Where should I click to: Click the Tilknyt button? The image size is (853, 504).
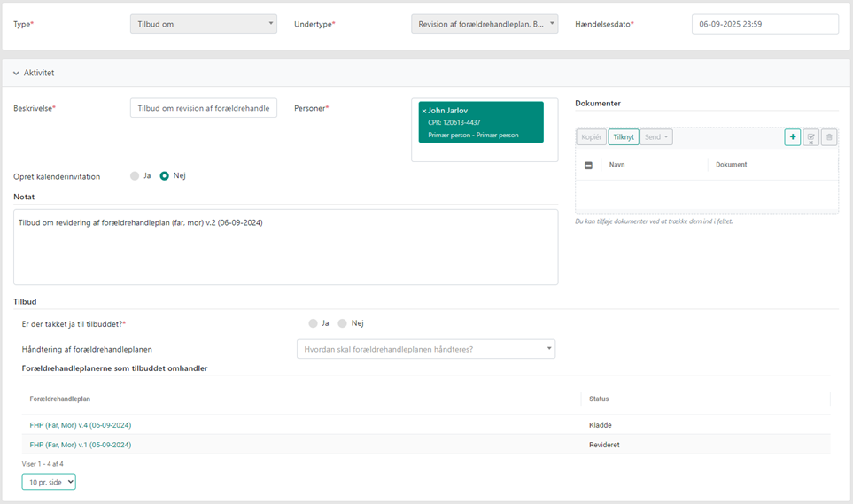624,137
